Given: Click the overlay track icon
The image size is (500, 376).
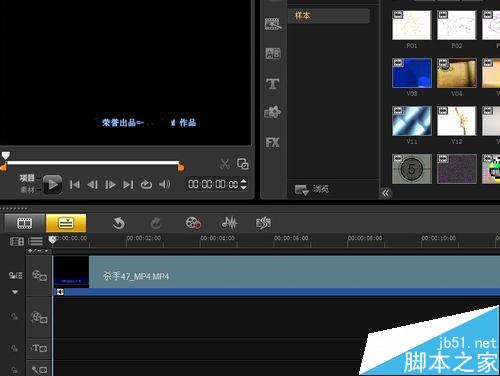Looking at the screenshot, I should (x=39, y=317).
